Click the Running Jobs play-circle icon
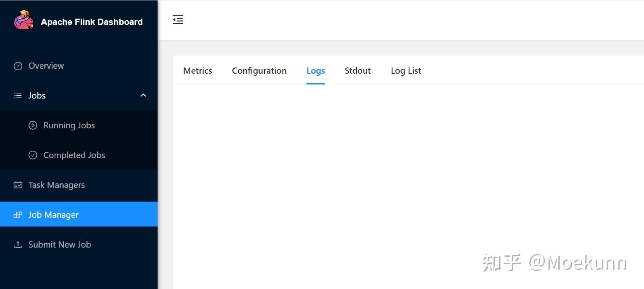The image size is (644, 289). 33,125
